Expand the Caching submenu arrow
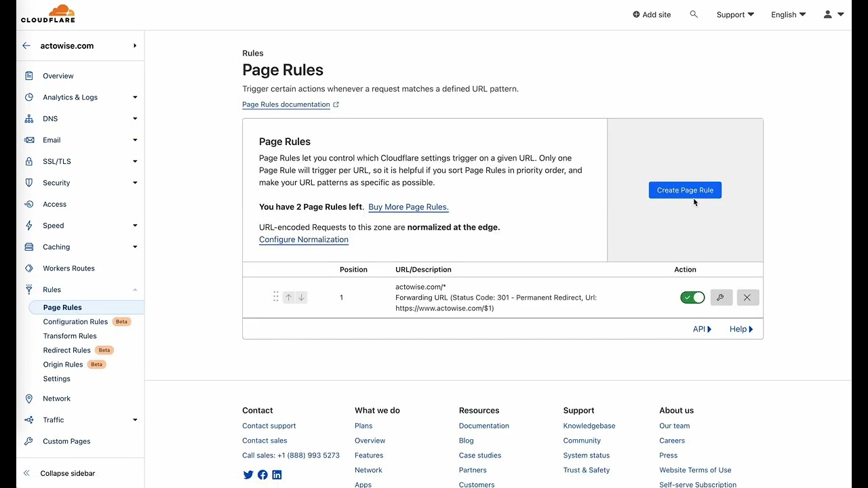The image size is (868, 488). (x=135, y=247)
